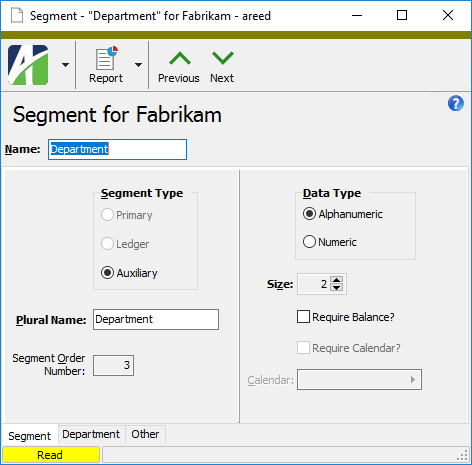This screenshot has width=472, height=465.
Task: Enable the Require Balance? checkbox
Action: [303, 317]
